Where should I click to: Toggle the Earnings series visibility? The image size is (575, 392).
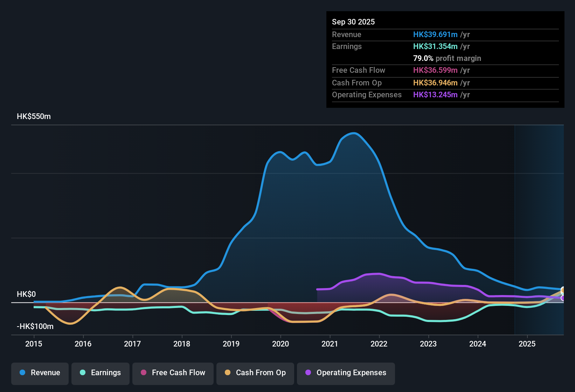(100, 373)
